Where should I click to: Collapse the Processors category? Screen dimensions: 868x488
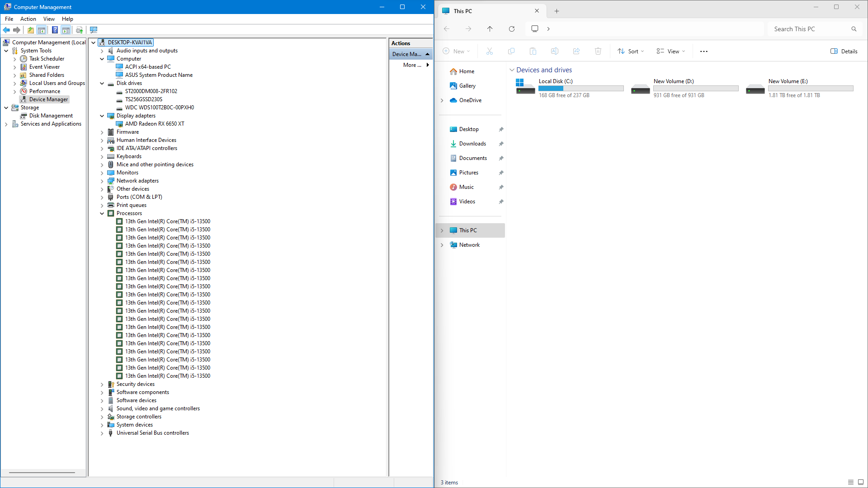[102, 213]
